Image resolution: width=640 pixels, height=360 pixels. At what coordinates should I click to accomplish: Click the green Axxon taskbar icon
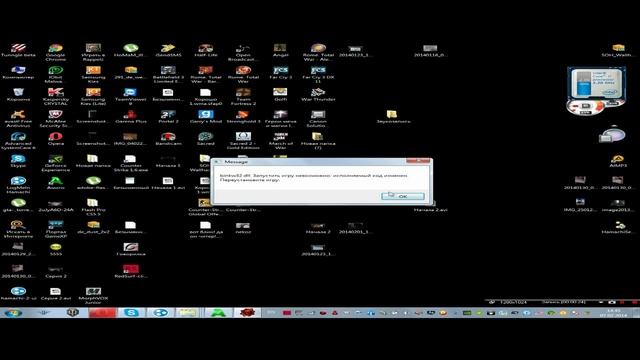pyautogui.click(x=218, y=313)
